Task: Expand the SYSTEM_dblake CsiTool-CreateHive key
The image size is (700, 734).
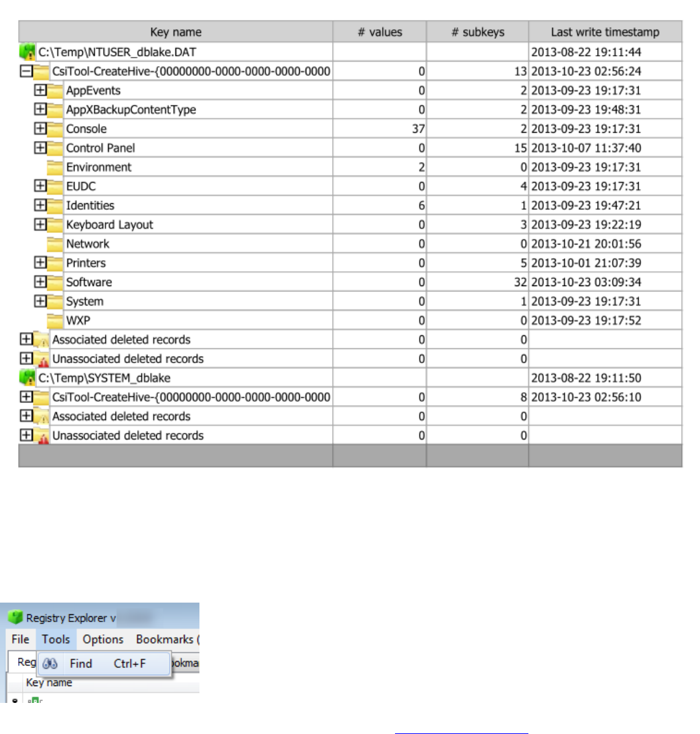Action: (x=26, y=397)
